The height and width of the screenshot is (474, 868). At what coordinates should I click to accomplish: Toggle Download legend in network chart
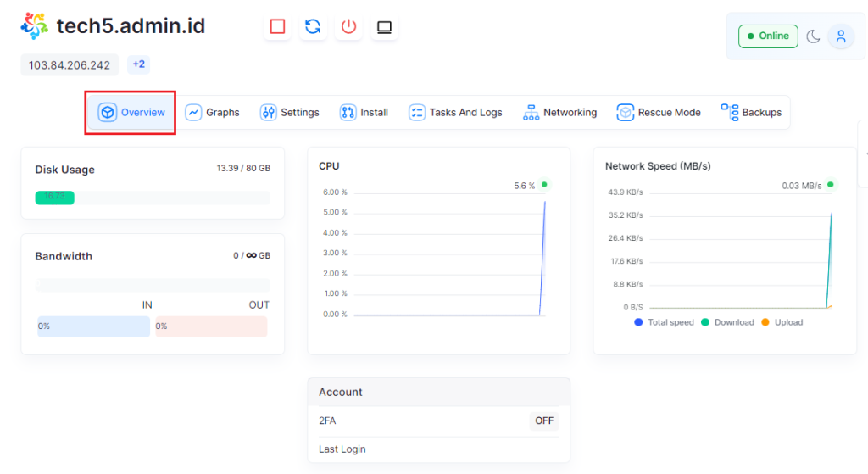pos(727,322)
